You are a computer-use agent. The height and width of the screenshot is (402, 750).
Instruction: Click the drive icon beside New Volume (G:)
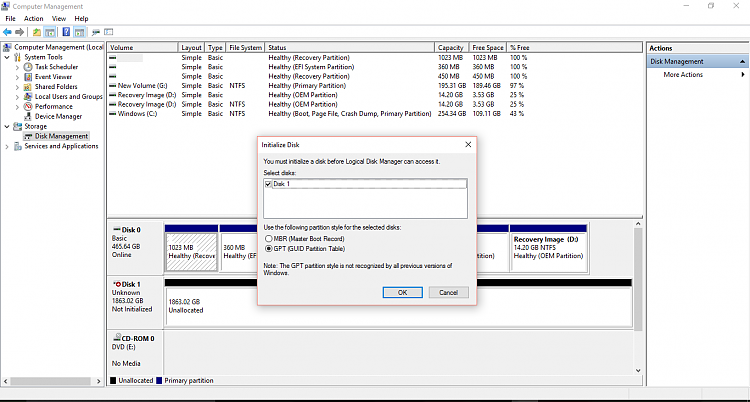[112, 86]
